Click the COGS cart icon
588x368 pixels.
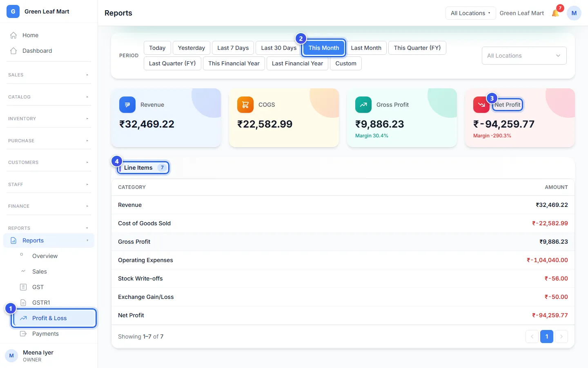(245, 105)
